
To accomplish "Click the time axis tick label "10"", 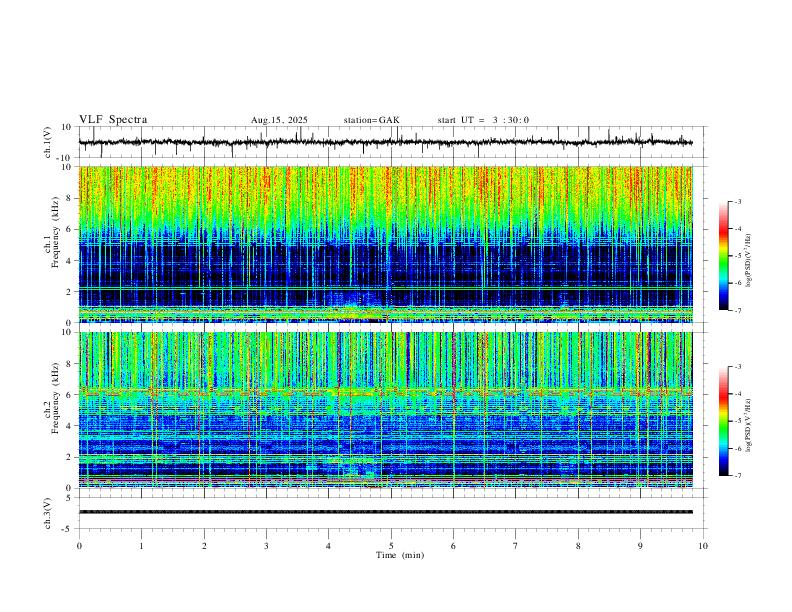I will [703, 546].
